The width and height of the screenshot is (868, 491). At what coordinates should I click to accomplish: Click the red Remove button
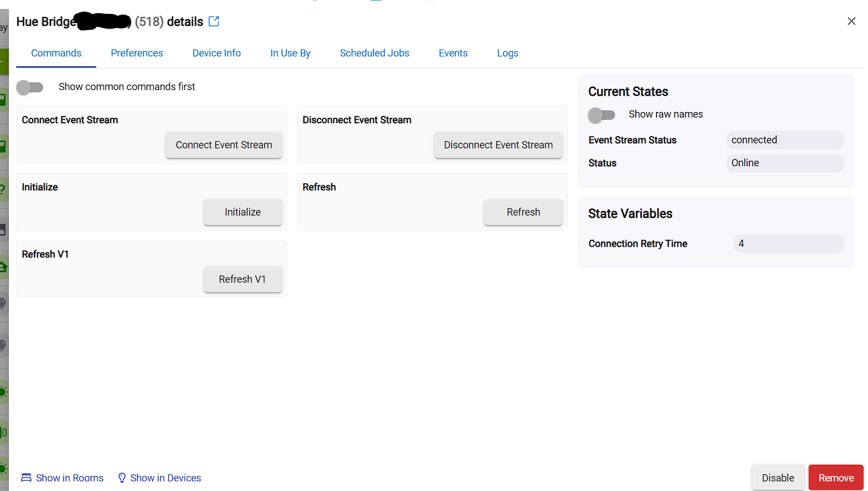click(x=836, y=478)
